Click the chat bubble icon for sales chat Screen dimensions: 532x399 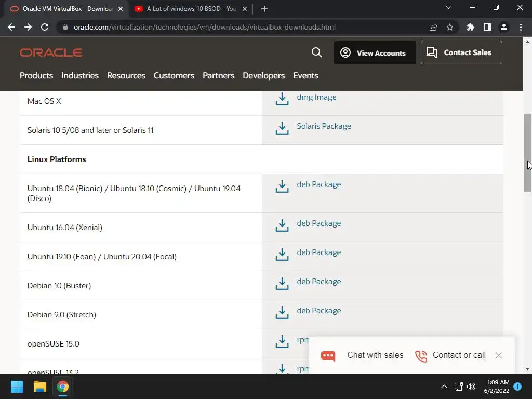click(x=328, y=355)
